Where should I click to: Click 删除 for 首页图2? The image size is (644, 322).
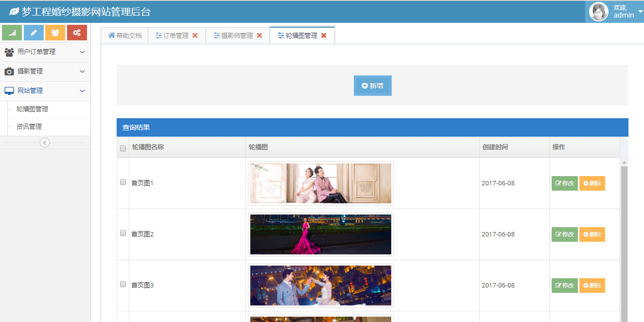(x=592, y=234)
